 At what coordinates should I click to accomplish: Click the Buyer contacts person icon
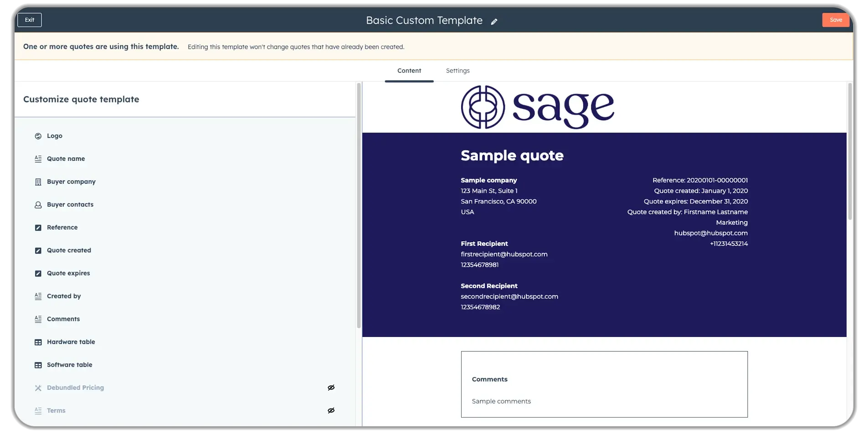pos(38,205)
